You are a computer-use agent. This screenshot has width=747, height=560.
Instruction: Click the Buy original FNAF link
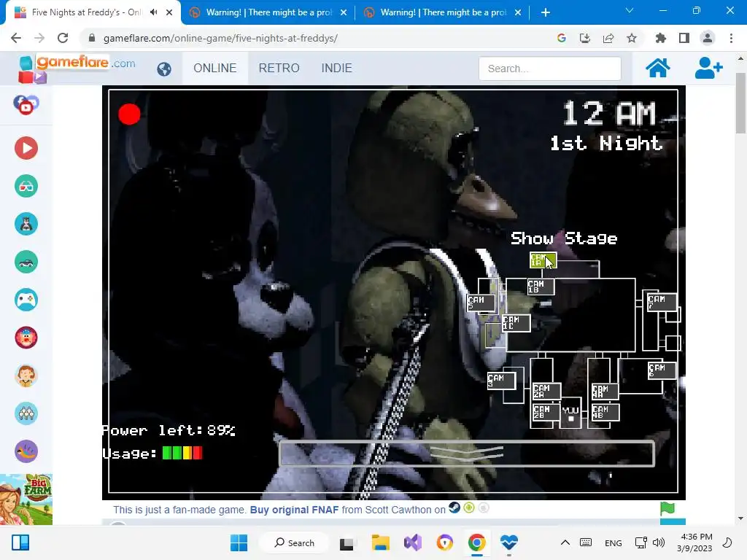click(295, 510)
